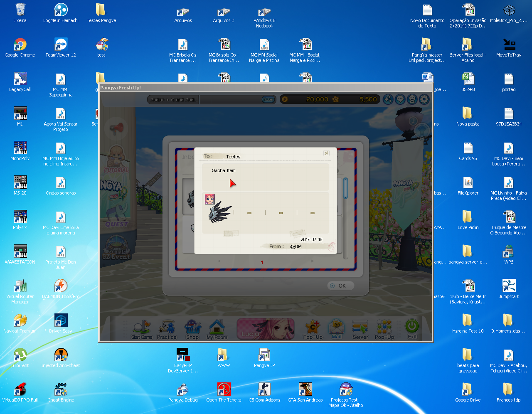532x414 pixels.
Task: Click the Start Game icon in Pangya
Action: (x=142, y=330)
